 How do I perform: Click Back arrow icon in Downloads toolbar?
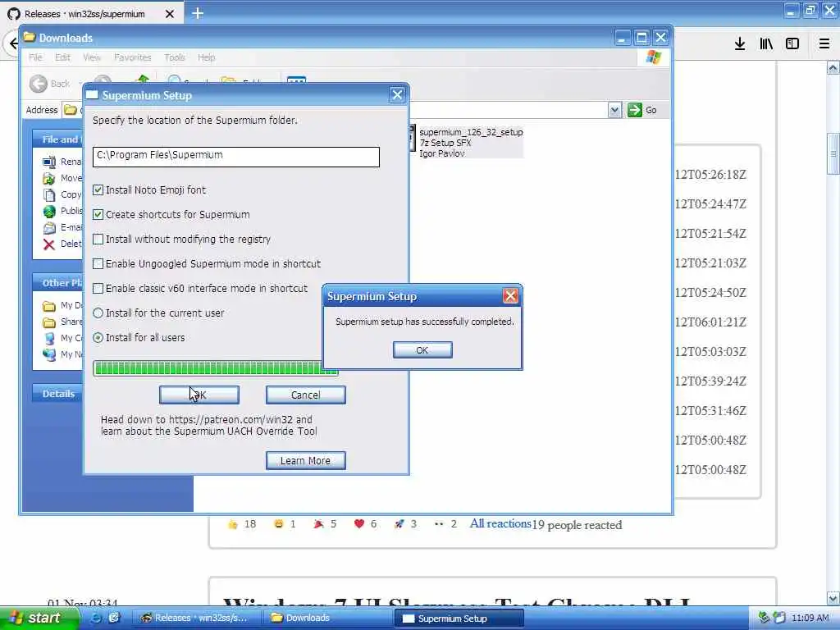[39, 84]
